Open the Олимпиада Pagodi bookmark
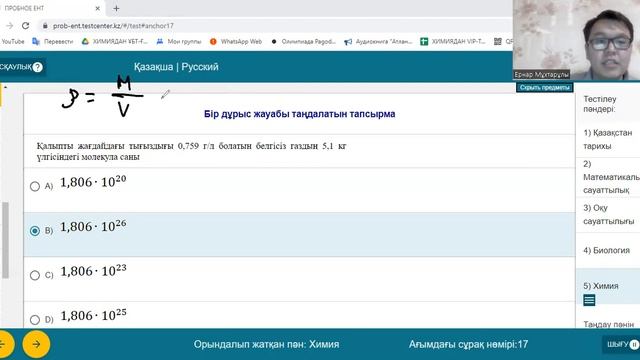 tap(303, 42)
